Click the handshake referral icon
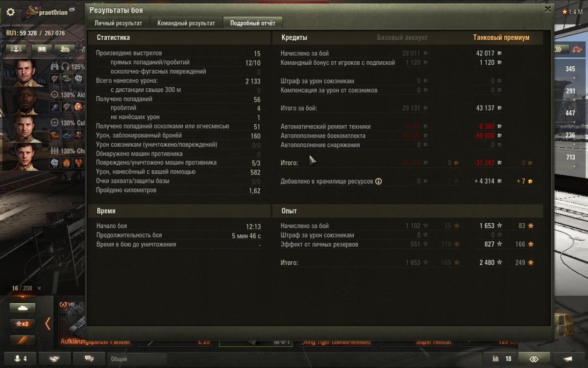588x368 pixels. pyautogui.click(x=53, y=359)
